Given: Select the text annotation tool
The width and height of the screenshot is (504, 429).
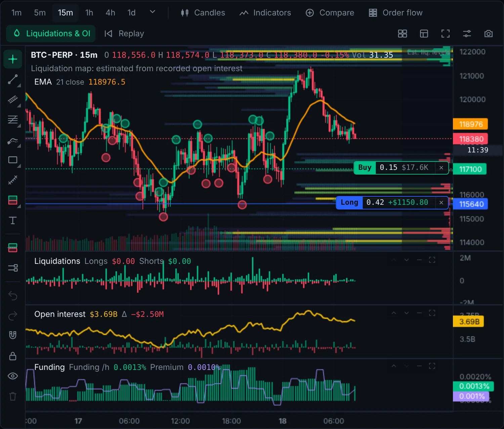Looking at the screenshot, I should coord(13,221).
